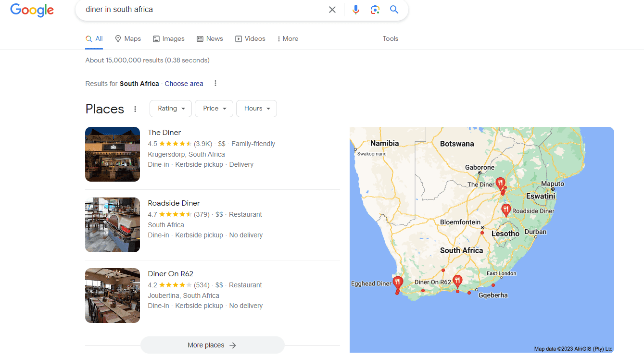Open the More search options menu
The width and height of the screenshot is (644, 357).
coord(287,38)
